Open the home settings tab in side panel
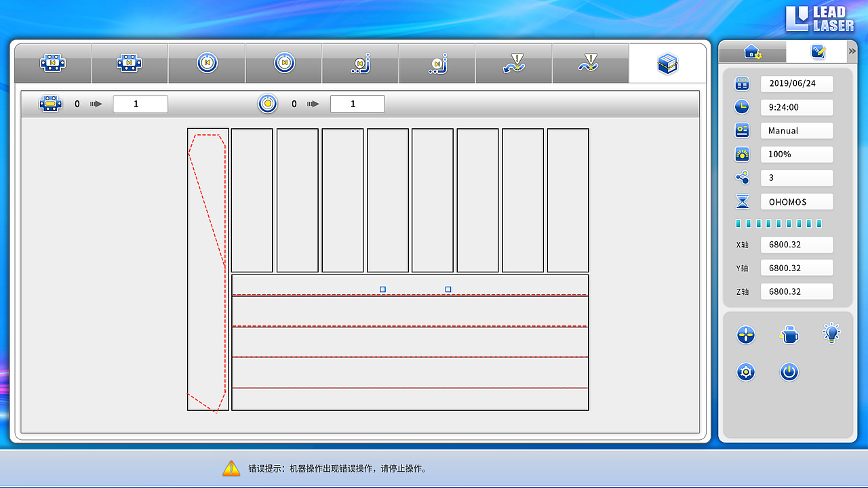 pos(753,52)
